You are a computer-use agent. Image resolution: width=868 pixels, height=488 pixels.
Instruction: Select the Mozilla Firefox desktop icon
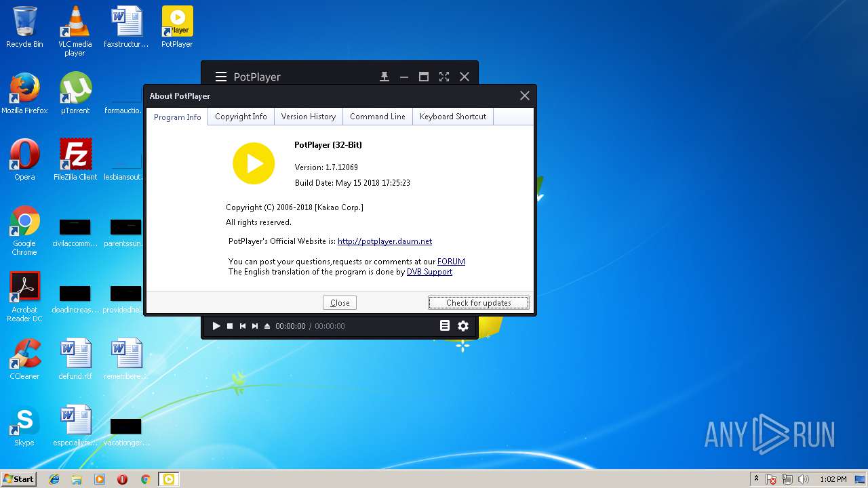24,94
